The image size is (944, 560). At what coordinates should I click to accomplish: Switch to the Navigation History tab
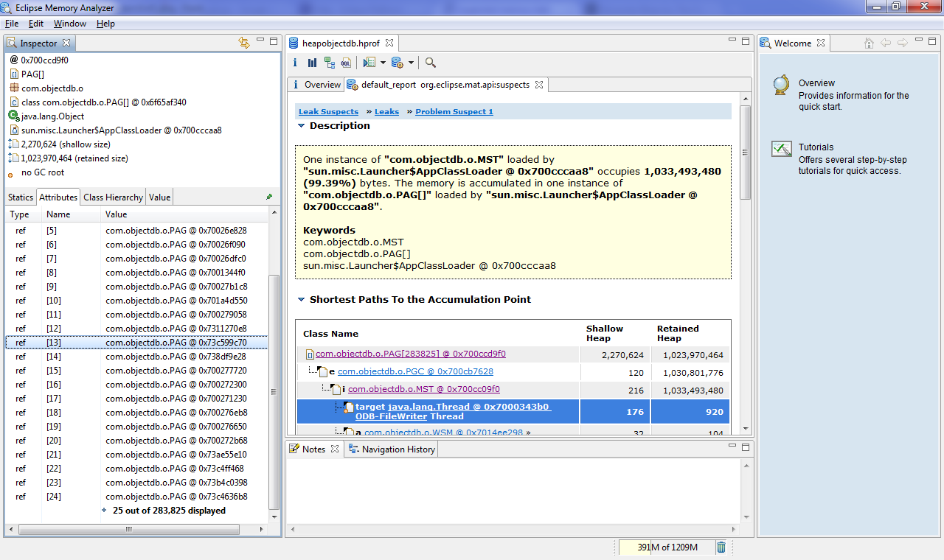tap(392, 449)
